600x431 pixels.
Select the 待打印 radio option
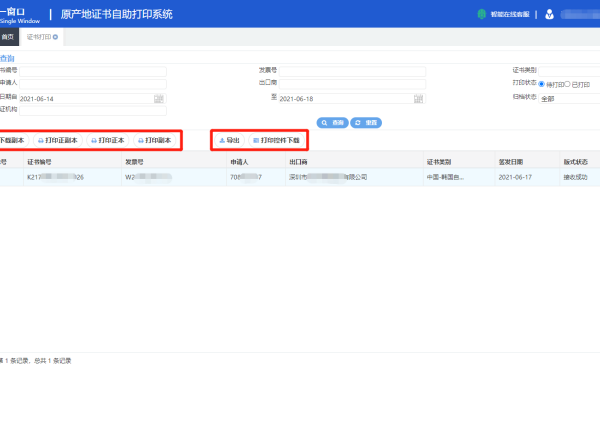point(541,84)
